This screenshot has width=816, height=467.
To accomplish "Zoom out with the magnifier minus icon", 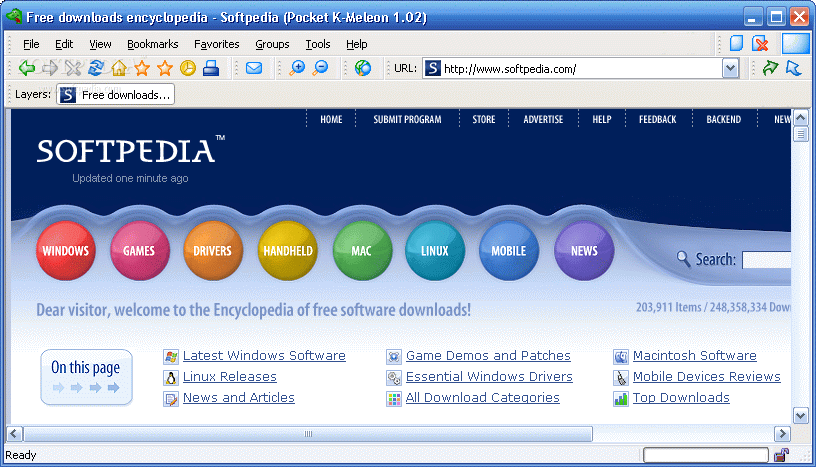I will click(x=321, y=68).
